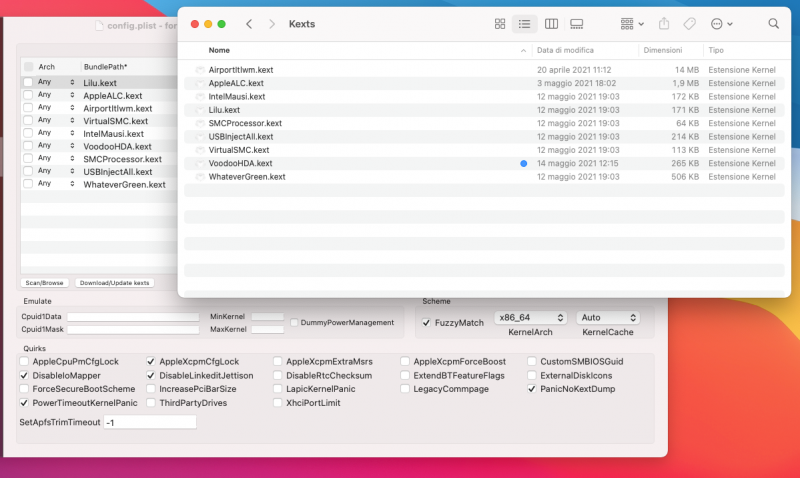Change Arch selector for AppleALC.kext row
Screen dimensions: 800x478
(x=56, y=95)
